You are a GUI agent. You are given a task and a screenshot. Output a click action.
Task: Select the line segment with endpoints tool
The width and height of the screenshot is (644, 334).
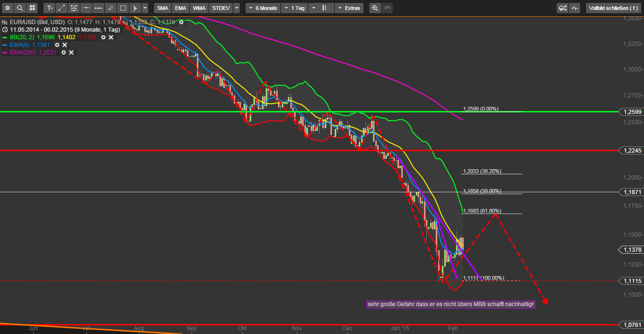[x=98, y=8]
